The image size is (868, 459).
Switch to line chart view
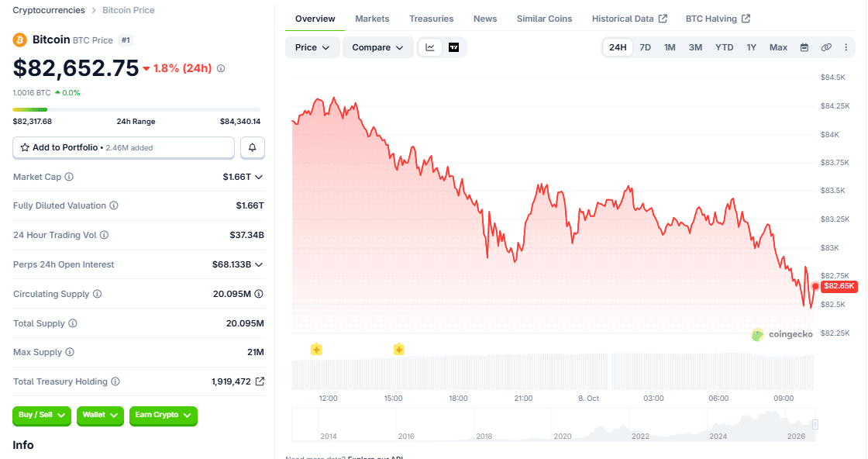[x=430, y=47]
